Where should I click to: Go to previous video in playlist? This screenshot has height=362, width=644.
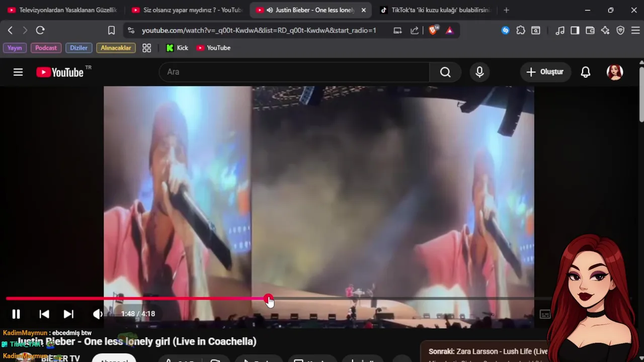click(44, 314)
